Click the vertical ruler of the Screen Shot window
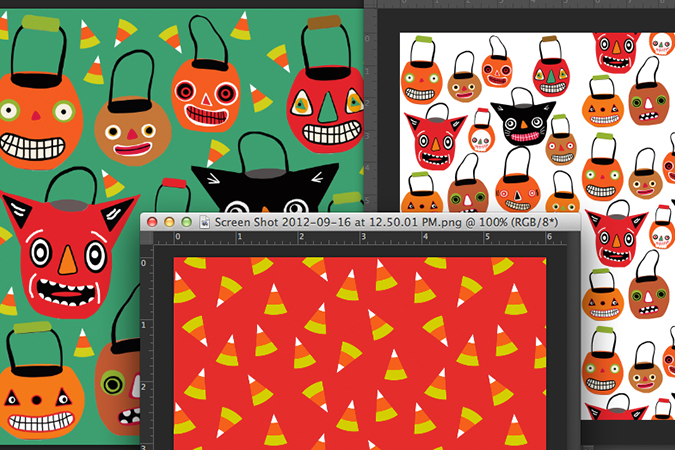Screen dimensions: 675x450 pos(147,347)
